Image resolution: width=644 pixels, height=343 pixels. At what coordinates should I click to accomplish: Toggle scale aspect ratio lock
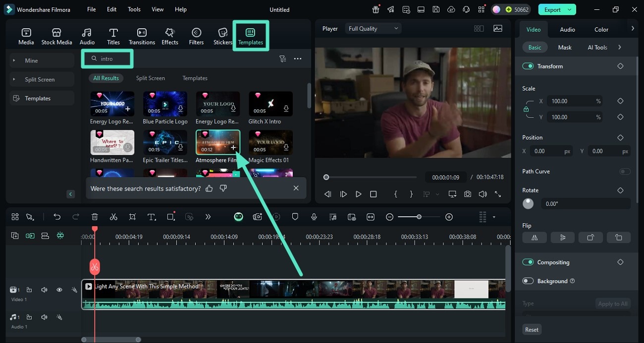pyautogui.click(x=526, y=109)
